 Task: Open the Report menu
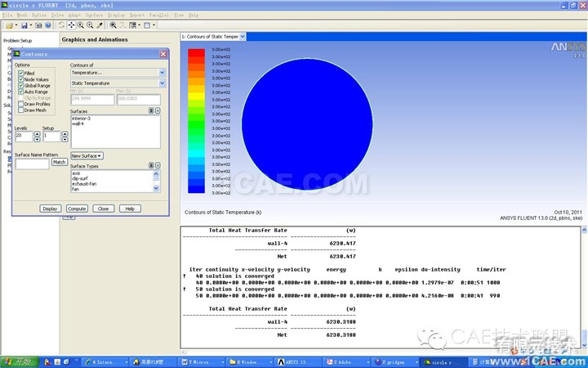tap(137, 15)
